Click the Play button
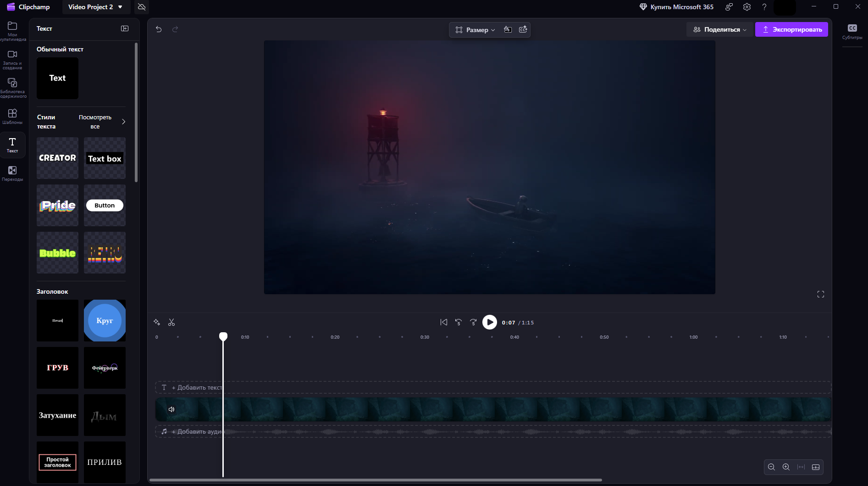 (x=489, y=322)
